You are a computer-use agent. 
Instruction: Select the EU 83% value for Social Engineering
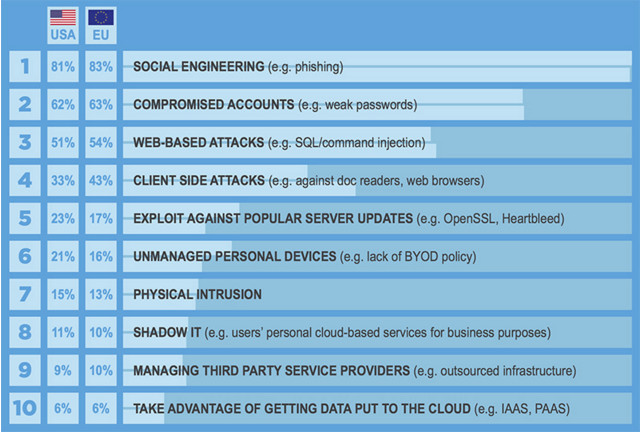(x=101, y=66)
